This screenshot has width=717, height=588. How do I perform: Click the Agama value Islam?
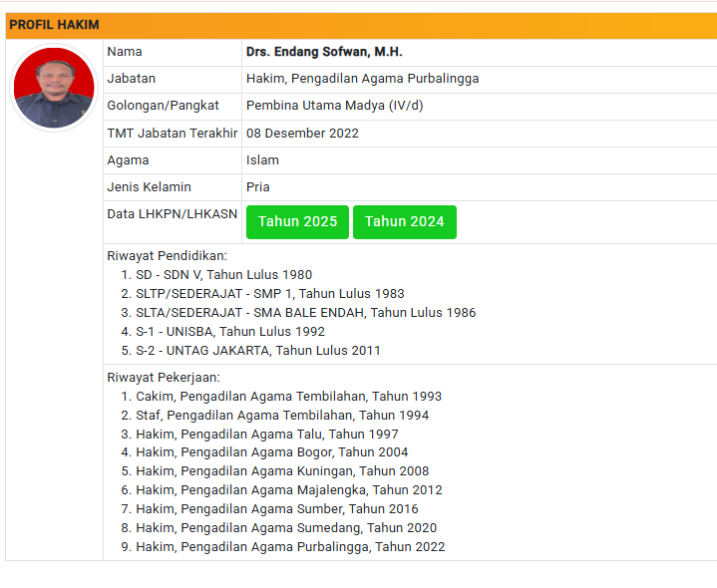[262, 160]
